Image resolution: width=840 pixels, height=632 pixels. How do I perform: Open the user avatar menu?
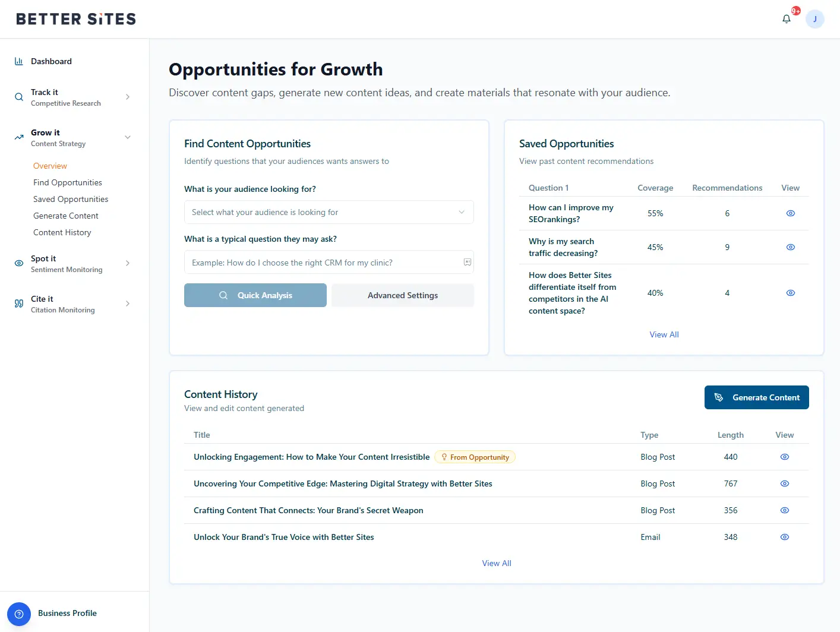pyautogui.click(x=814, y=19)
